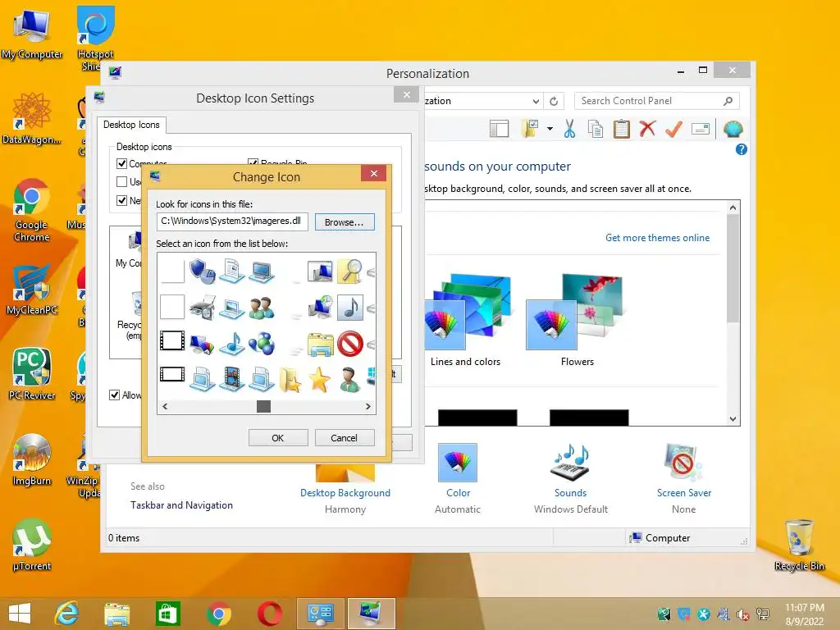Click the icon list left scroll arrow
The width and height of the screenshot is (840, 630).
(165, 407)
